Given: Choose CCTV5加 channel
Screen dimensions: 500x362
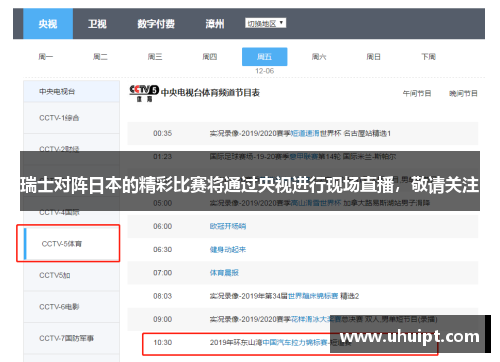Looking at the screenshot, I should [x=71, y=275].
